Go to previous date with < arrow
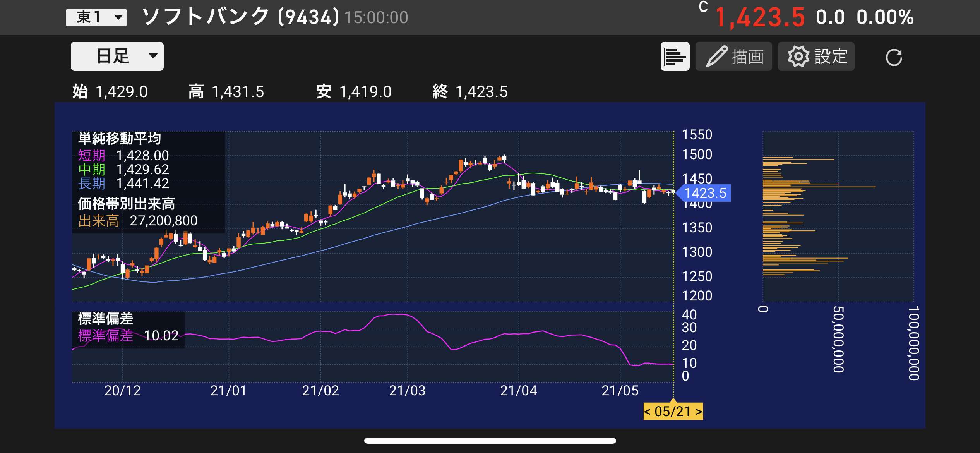 click(x=647, y=412)
